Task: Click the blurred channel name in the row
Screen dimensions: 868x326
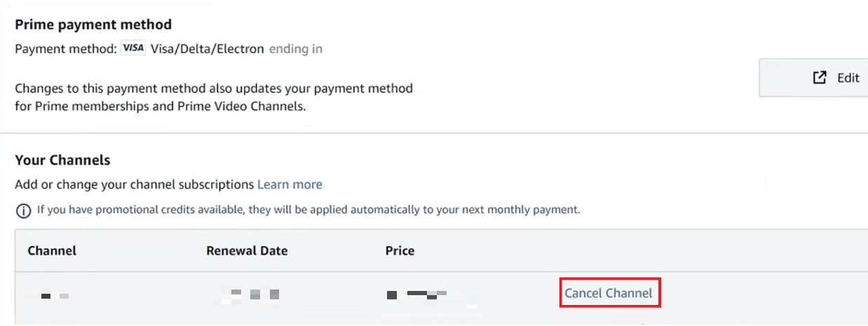Action: (x=54, y=296)
